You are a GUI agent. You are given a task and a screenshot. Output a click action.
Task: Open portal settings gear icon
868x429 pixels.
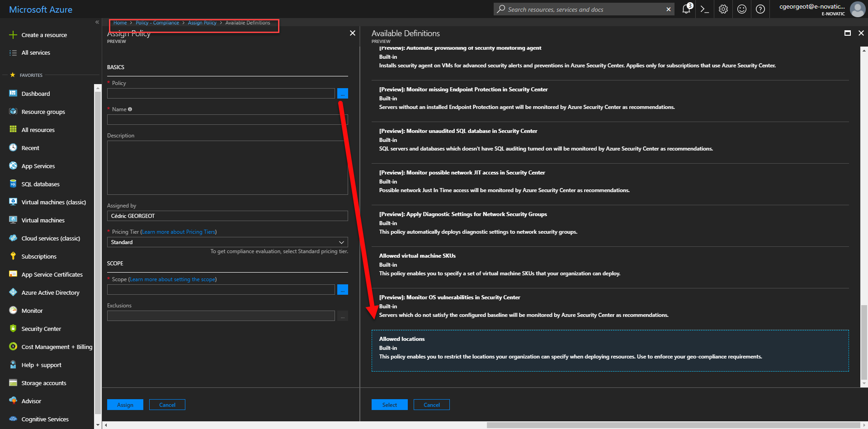723,9
